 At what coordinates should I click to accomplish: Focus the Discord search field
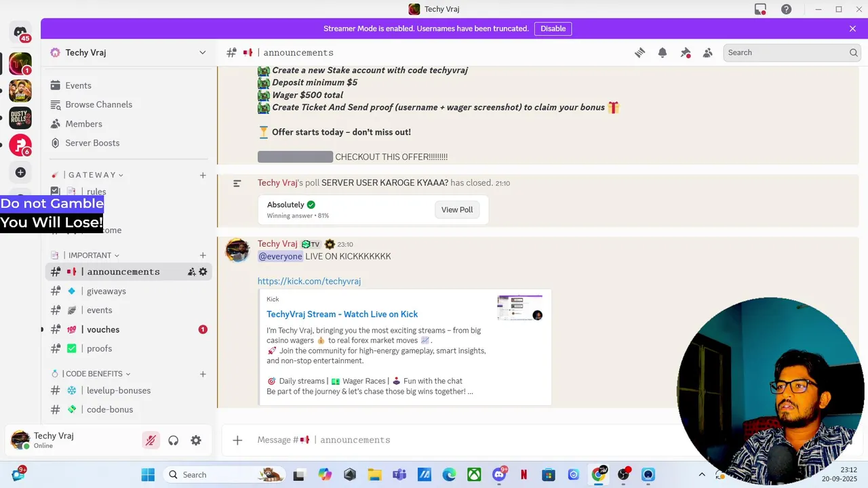click(x=792, y=53)
